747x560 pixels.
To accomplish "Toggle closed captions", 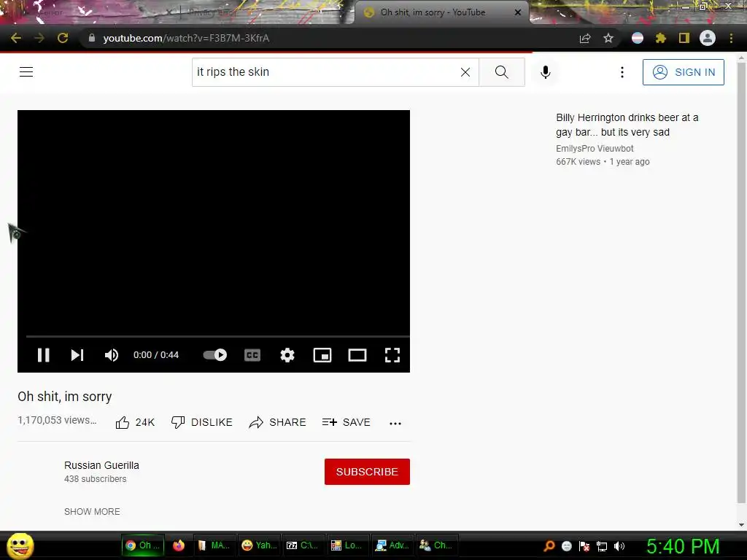I will pos(252,355).
